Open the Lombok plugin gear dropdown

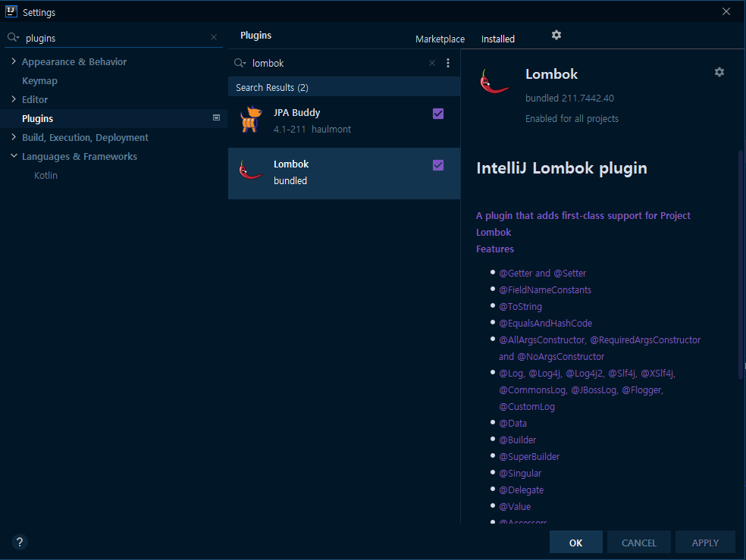719,72
